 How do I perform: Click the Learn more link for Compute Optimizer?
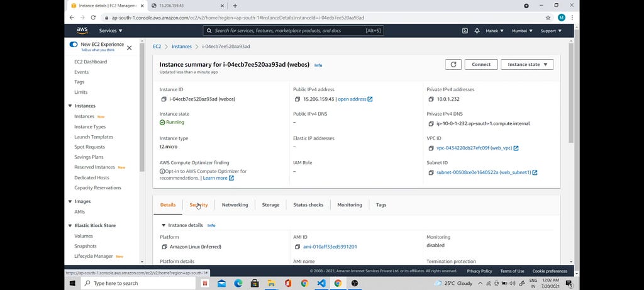218,178
